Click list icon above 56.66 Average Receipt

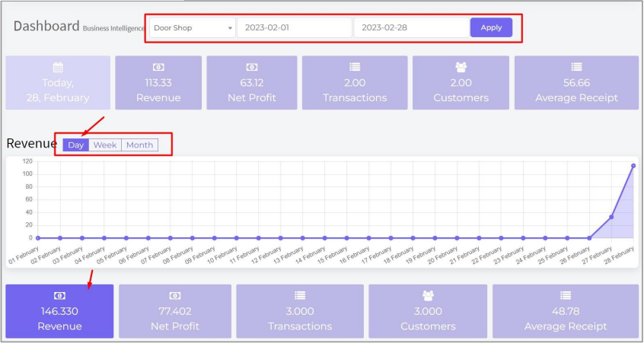576,68
